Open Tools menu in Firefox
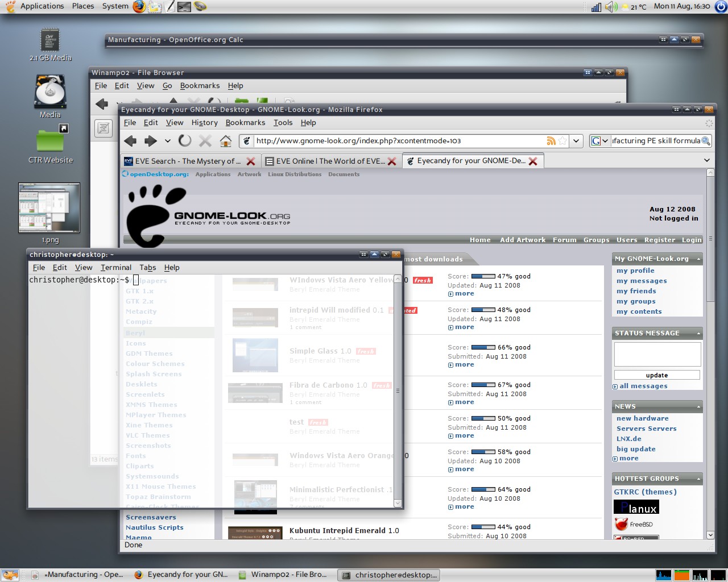Image resolution: width=728 pixels, height=582 pixels. click(283, 123)
